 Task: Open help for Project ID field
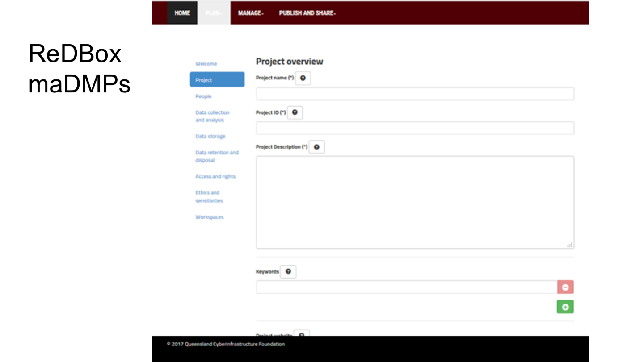pos(295,112)
